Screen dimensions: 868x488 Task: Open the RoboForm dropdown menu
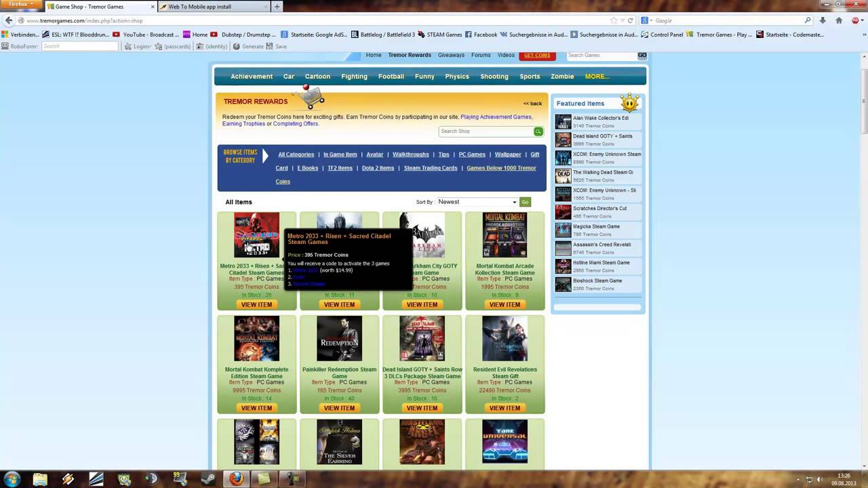coord(20,46)
